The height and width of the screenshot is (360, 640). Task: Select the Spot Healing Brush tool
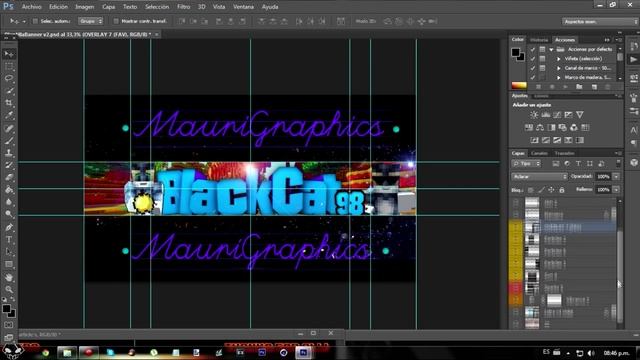(9, 129)
